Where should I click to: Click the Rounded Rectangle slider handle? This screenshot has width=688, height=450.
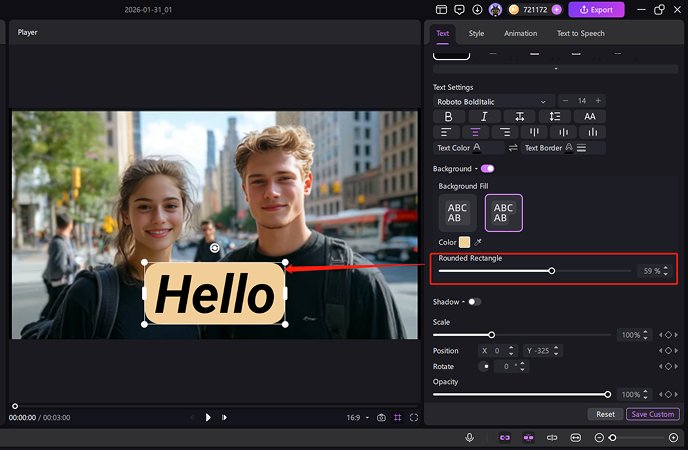click(x=552, y=271)
